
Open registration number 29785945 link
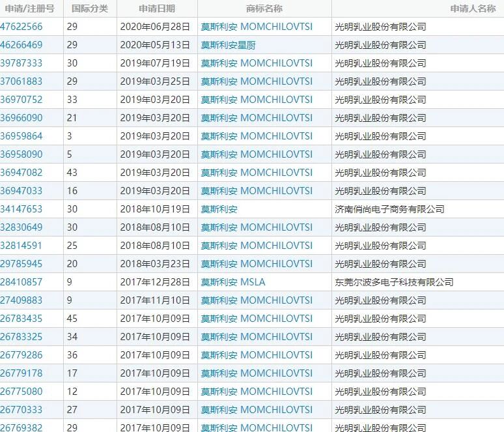[x=21, y=264]
